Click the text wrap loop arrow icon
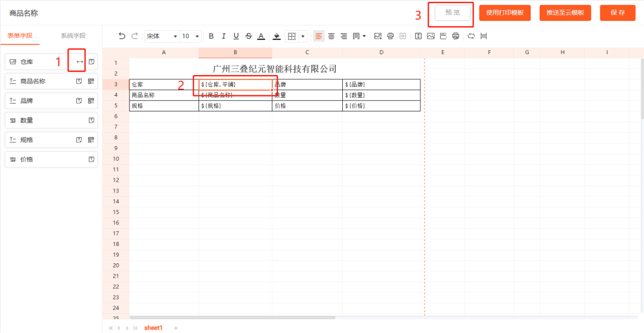 (472, 36)
